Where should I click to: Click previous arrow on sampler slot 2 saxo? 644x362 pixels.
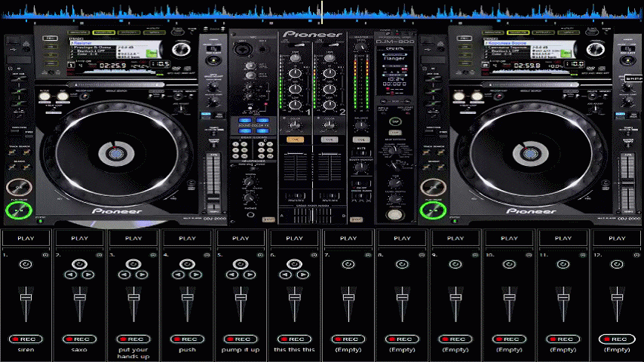[x=71, y=275]
